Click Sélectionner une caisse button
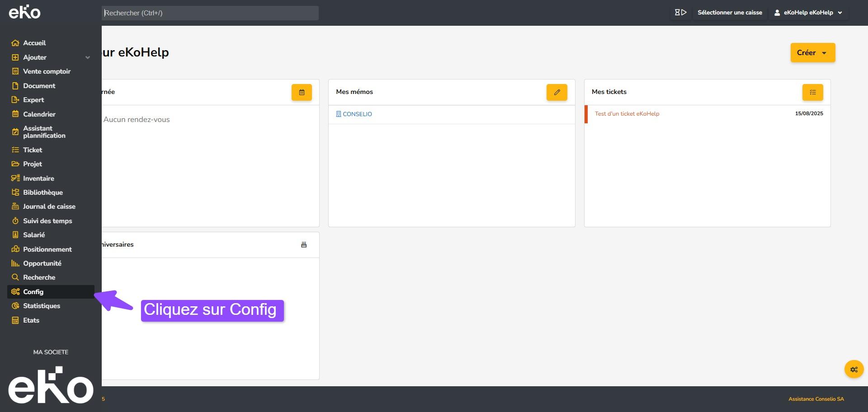 pos(729,13)
